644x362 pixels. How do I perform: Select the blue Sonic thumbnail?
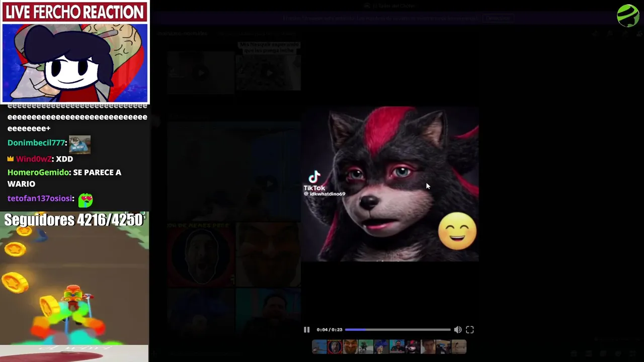[381, 347]
